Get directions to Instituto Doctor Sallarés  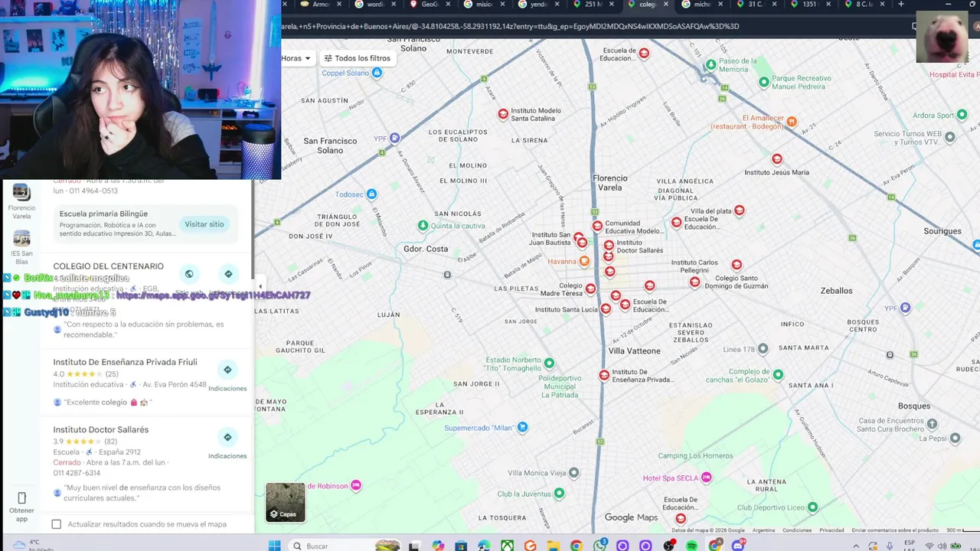pos(227,437)
